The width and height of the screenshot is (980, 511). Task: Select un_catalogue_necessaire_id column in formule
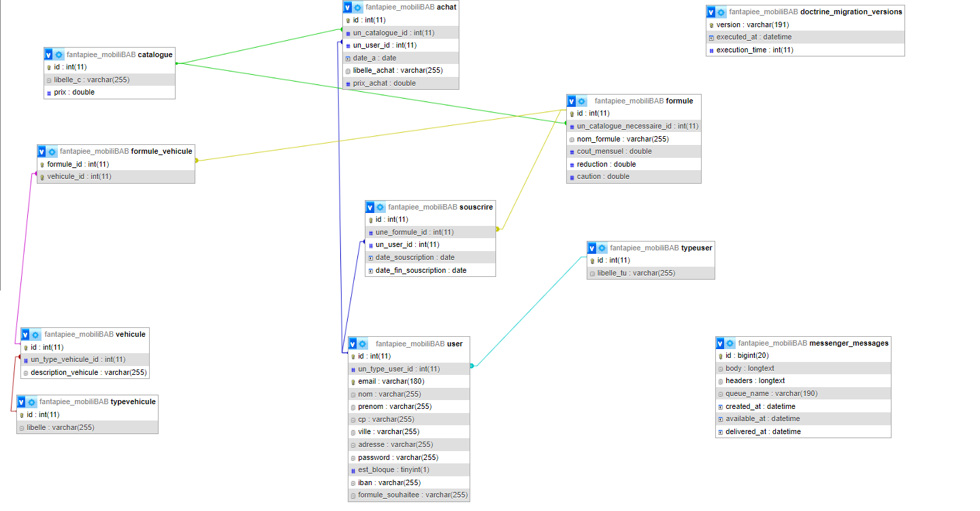click(634, 126)
